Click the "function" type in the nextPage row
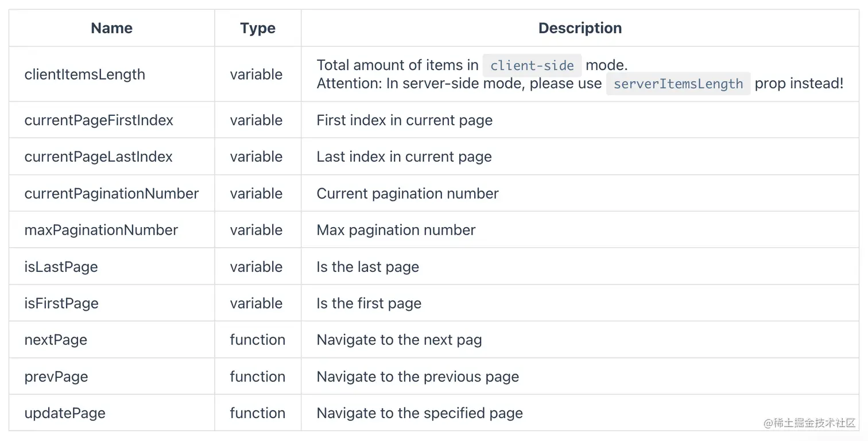This screenshot has width=868, height=441. 257,340
